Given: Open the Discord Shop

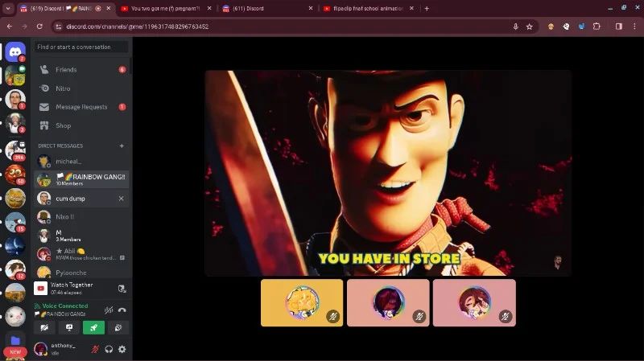Looking at the screenshot, I should click(81, 125).
